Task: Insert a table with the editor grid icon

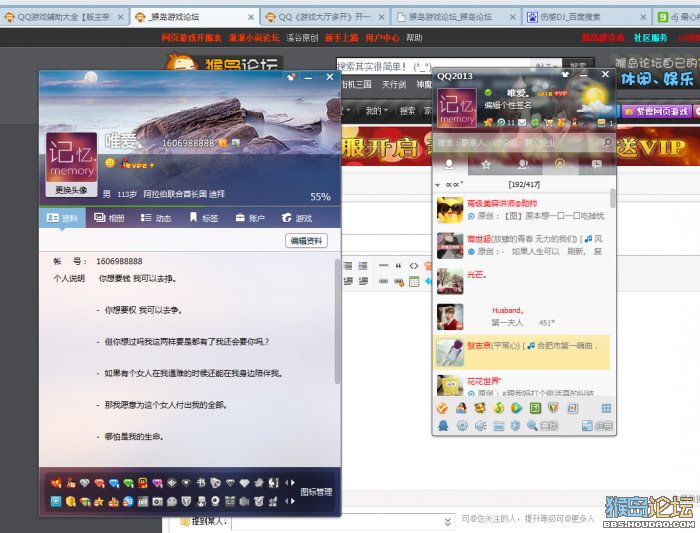Action: pos(414,281)
